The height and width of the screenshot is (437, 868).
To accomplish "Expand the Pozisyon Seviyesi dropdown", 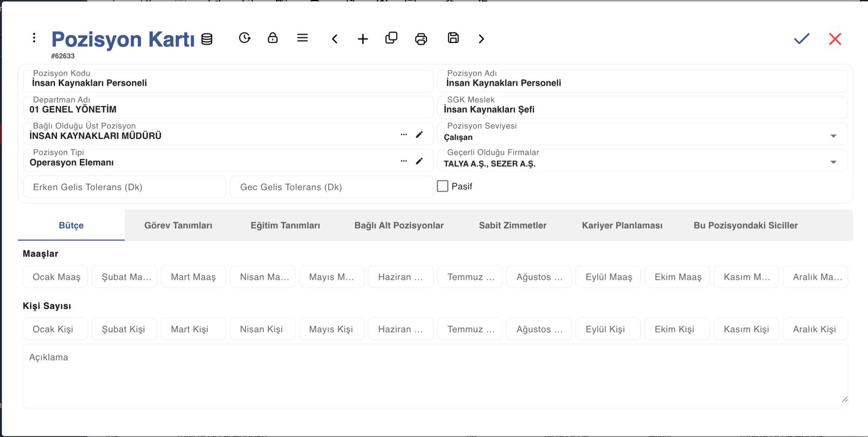I will click(x=833, y=136).
